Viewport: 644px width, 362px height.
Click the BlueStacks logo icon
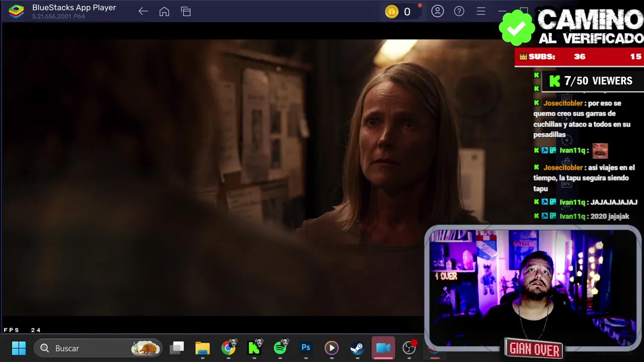coord(16,11)
